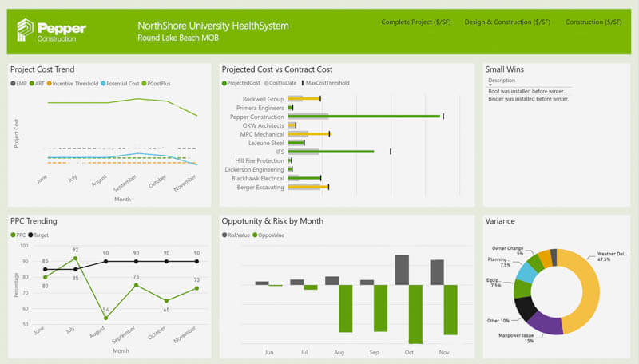Toggle the Target legend entry

click(38, 235)
